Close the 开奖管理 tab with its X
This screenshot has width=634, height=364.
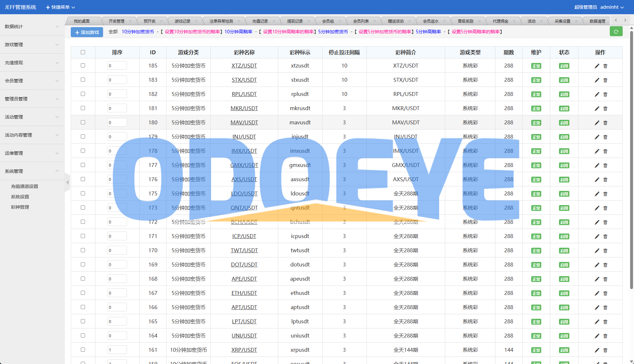pos(130,21)
